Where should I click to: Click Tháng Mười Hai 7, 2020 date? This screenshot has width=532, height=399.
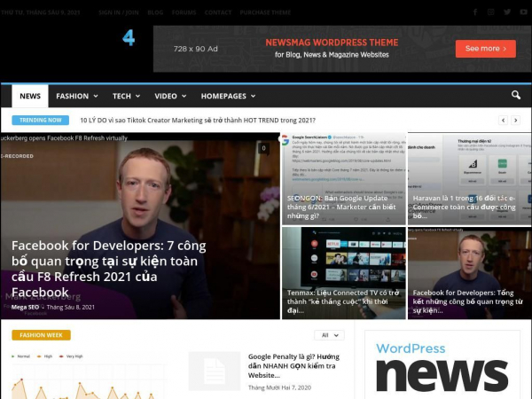tap(279, 387)
